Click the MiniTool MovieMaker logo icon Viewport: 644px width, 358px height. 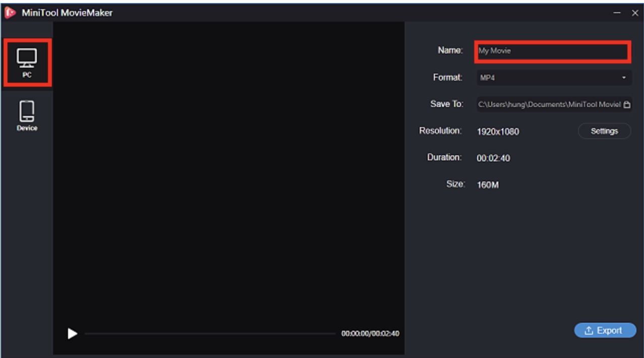pos(10,13)
